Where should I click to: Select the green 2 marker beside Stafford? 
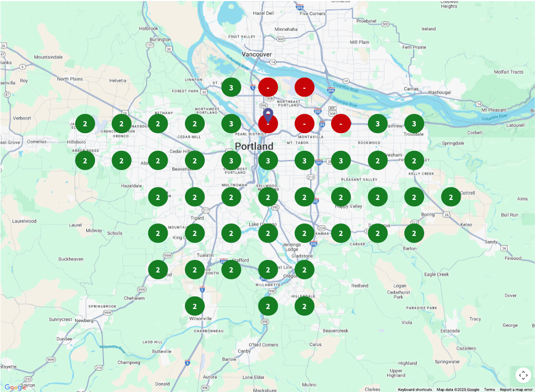pyautogui.click(x=231, y=270)
